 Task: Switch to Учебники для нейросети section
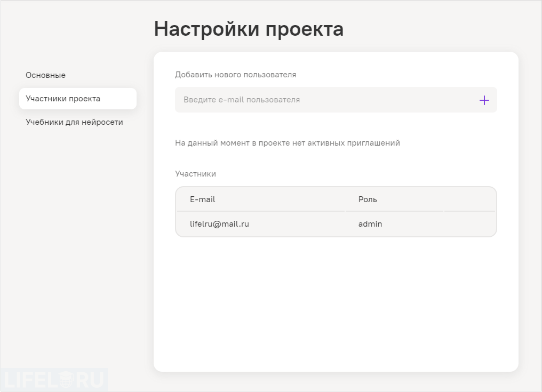tap(74, 122)
